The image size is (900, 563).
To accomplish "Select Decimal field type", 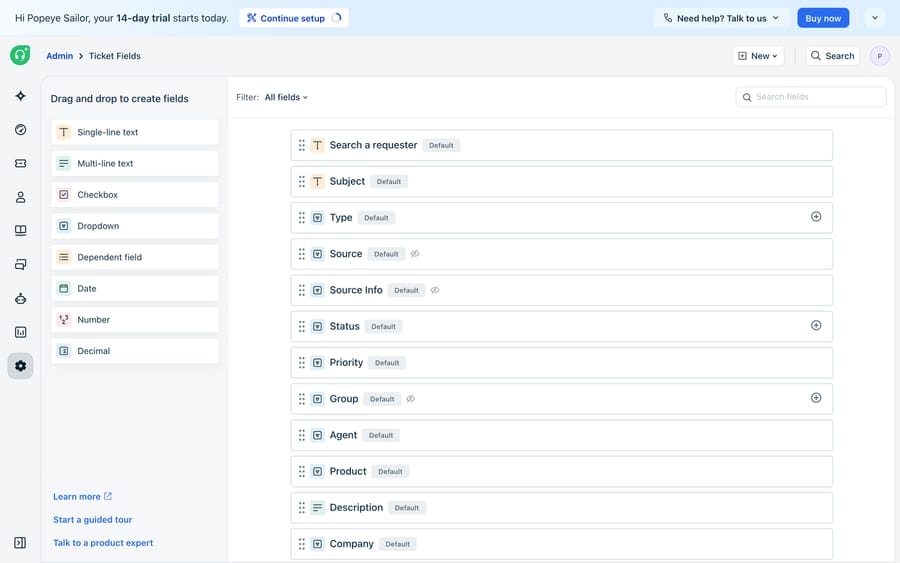I will tap(135, 351).
